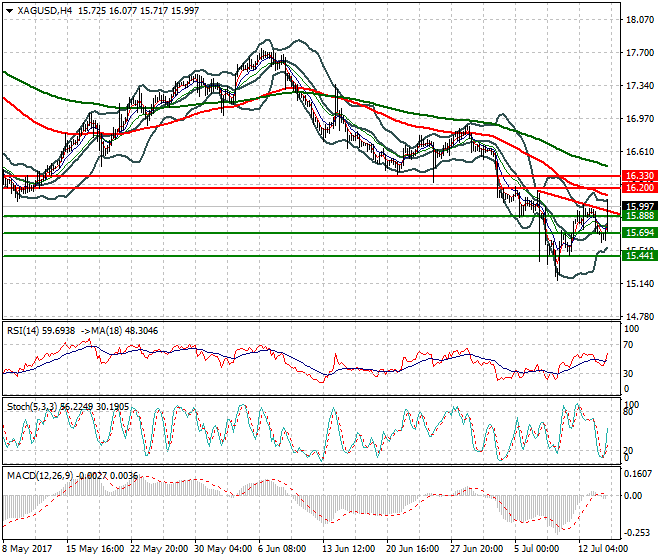The height and width of the screenshot is (560, 660).
Task: Click the RSI(14) 59.6938 indicator label
Action: coord(41,331)
